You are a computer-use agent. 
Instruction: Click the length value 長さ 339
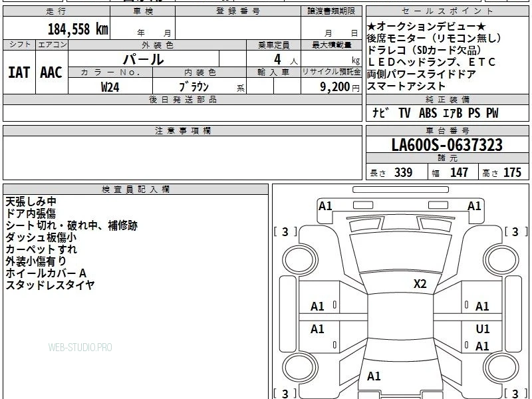click(x=391, y=172)
